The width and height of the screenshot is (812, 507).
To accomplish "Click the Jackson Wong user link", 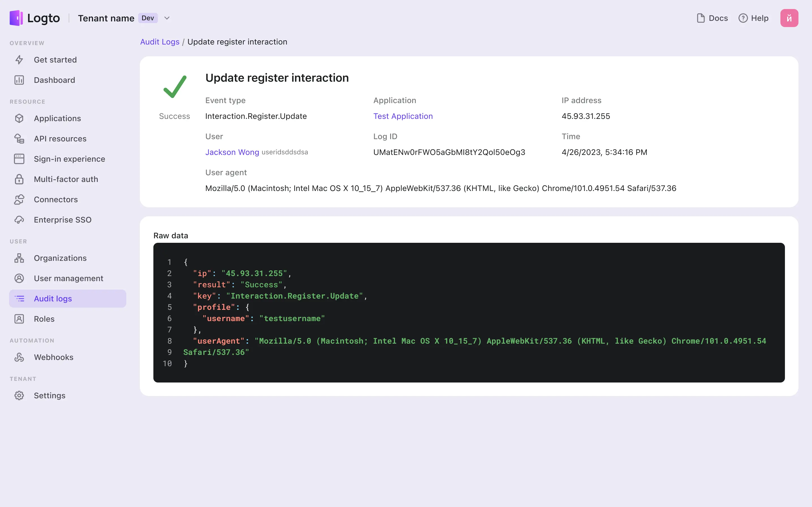I will coord(232,152).
